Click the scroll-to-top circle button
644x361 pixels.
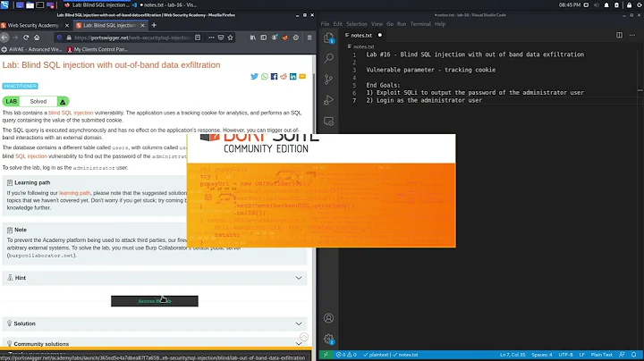(x=304, y=337)
